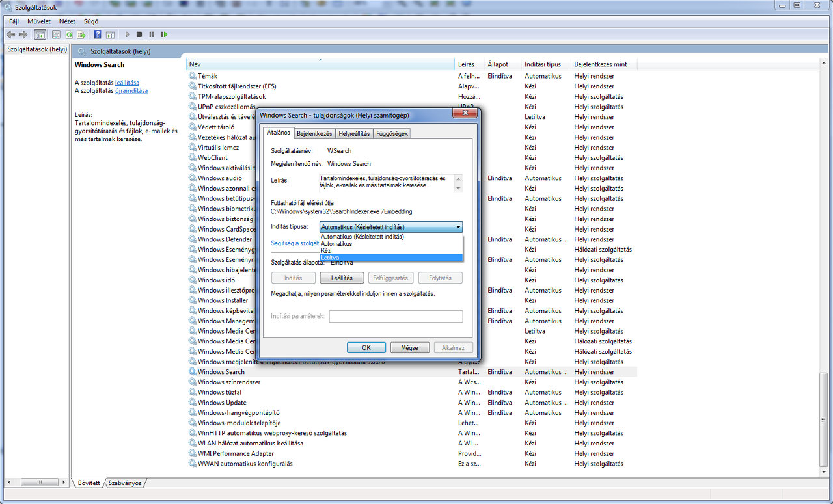This screenshot has width=833, height=504.
Task: Sort services by the Név column header
Action: [320, 64]
